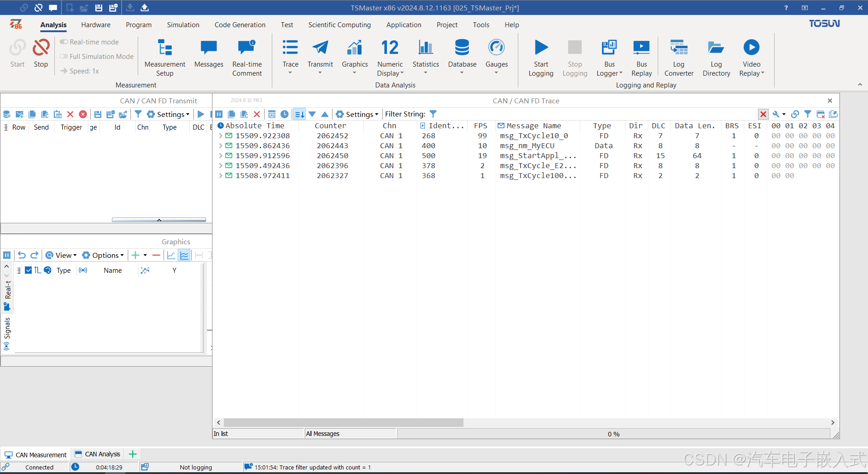
Task: Click the filter funnel next to Filter String
Action: 433,114
